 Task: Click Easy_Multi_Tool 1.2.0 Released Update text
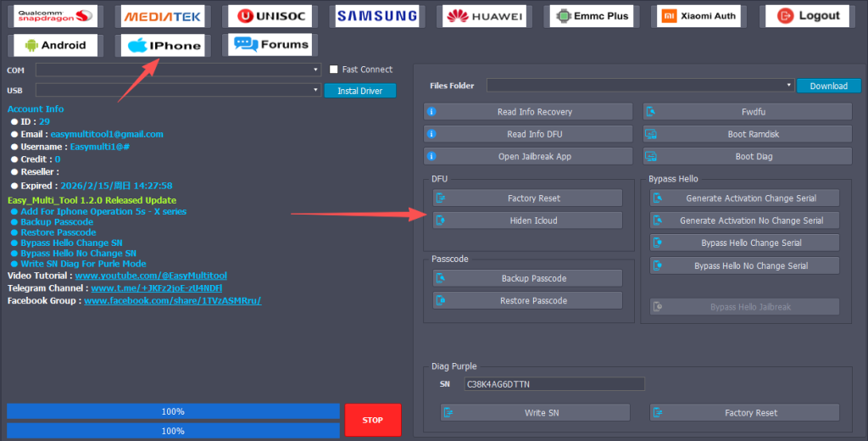tap(92, 200)
